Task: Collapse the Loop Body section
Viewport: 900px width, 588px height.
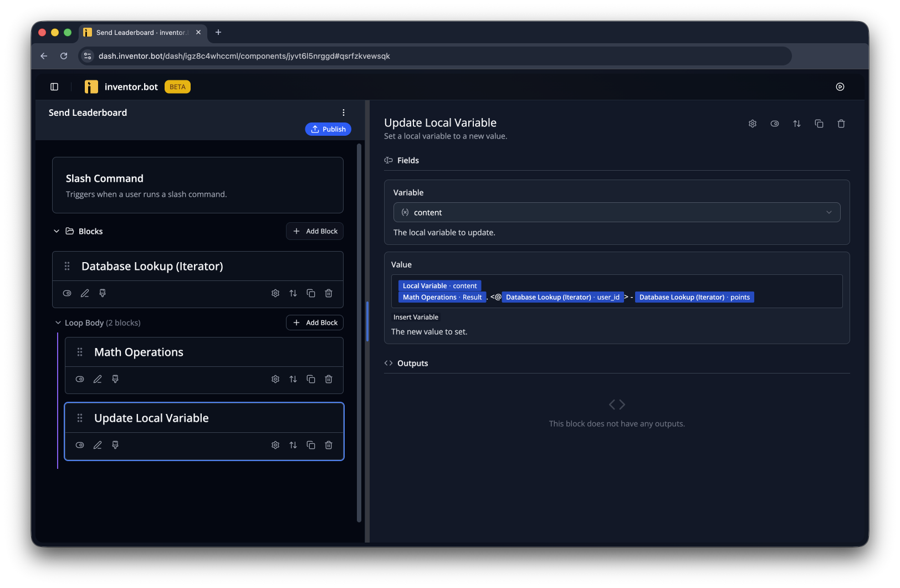Action: point(58,323)
